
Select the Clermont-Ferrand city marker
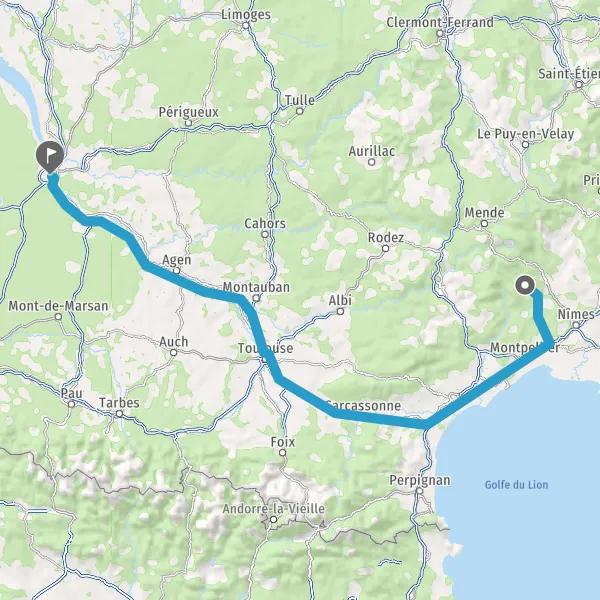pyautogui.click(x=440, y=33)
